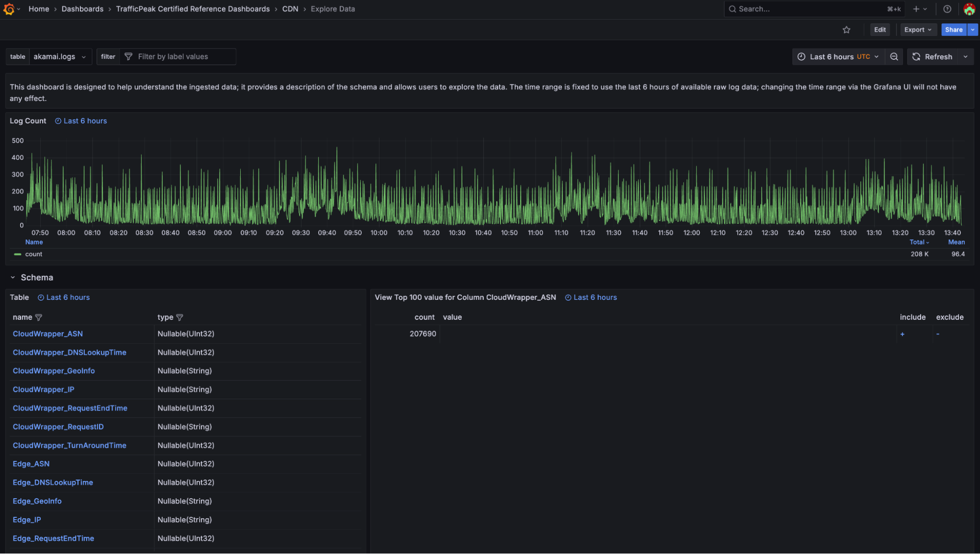Open the CloudWrapper_RequestID column link
980x554 pixels.
coord(58,427)
